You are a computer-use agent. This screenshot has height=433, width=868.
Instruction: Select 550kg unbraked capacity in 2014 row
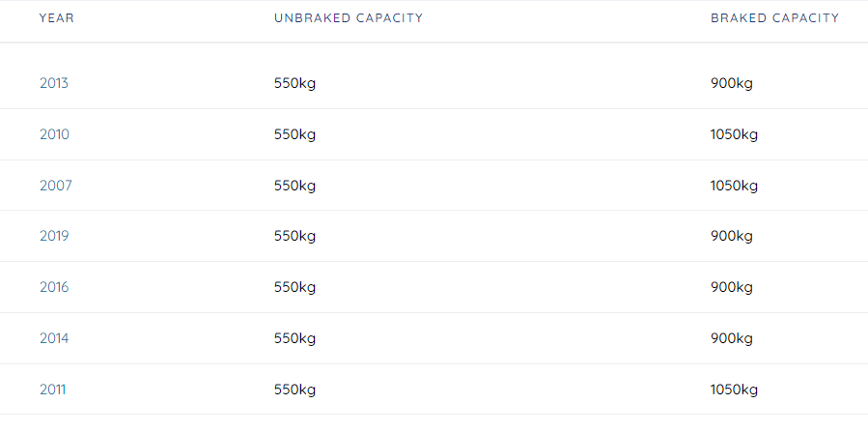(x=295, y=338)
